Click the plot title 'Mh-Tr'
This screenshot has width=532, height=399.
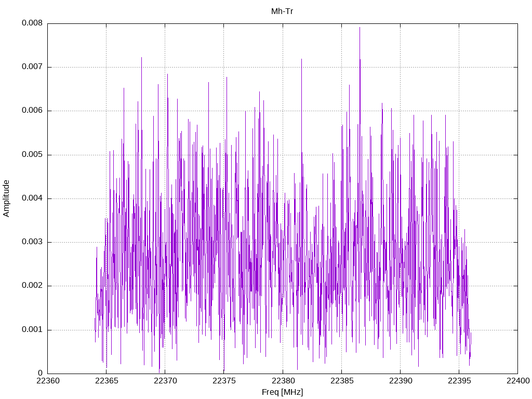coord(282,11)
